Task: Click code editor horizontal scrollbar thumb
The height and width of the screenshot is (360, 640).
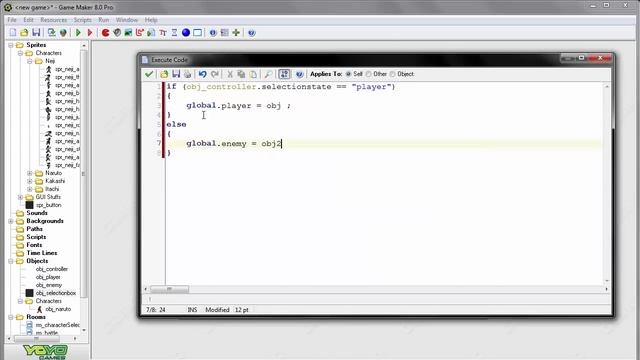Action: [169, 289]
